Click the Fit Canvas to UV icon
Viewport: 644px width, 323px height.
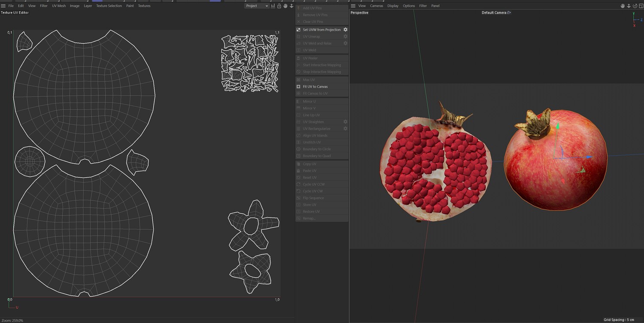(x=299, y=94)
